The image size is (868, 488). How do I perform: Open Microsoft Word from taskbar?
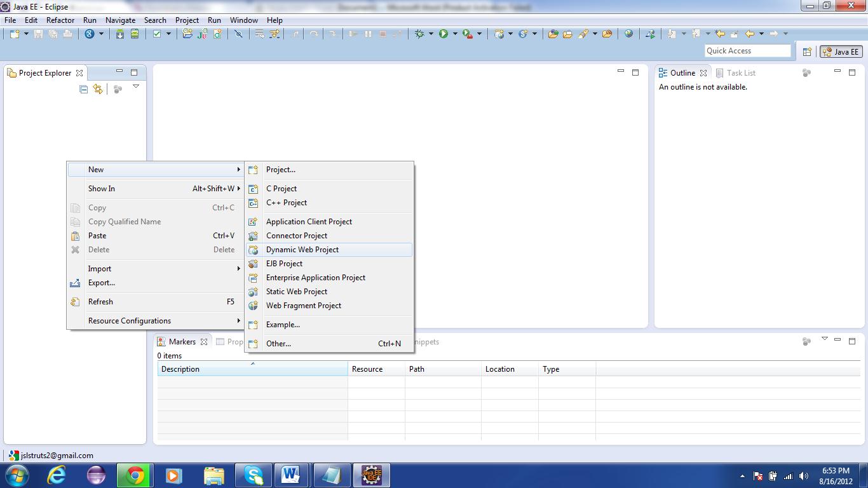[291, 475]
